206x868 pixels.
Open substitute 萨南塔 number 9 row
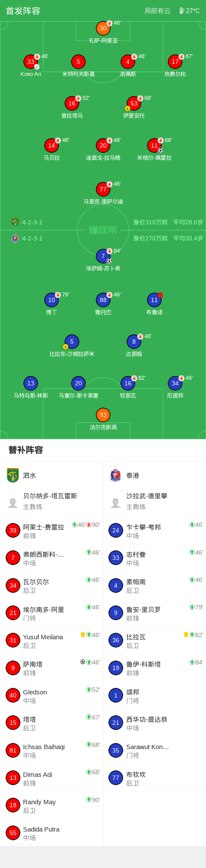[52, 668]
